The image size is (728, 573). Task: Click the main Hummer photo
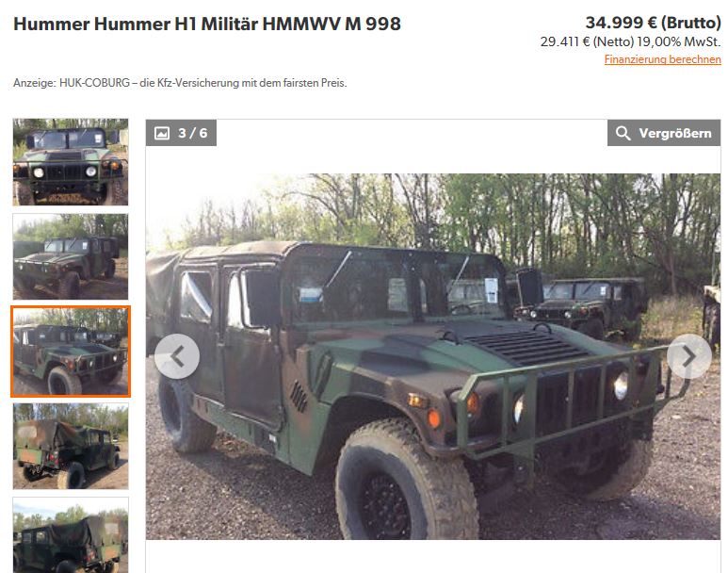click(x=433, y=356)
